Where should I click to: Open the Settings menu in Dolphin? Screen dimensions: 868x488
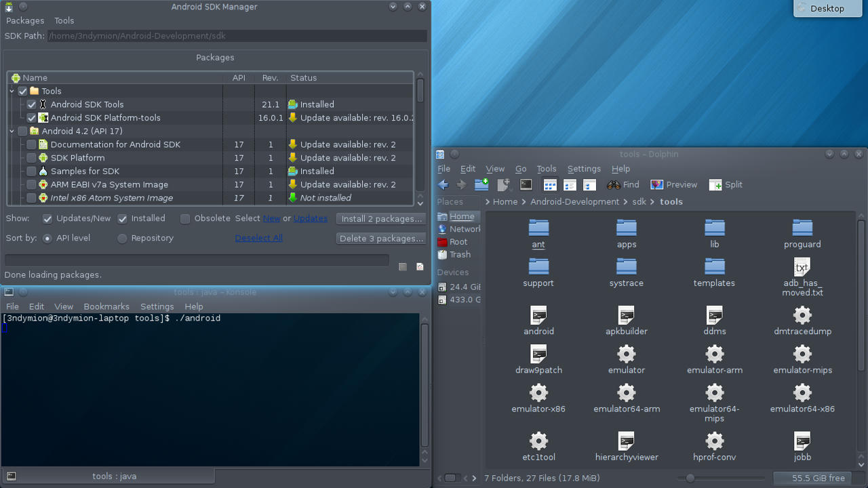[584, 169]
